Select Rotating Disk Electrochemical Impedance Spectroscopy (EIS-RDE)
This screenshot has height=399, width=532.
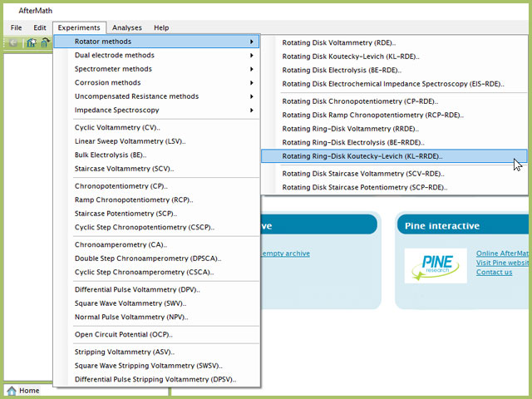pos(394,84)
